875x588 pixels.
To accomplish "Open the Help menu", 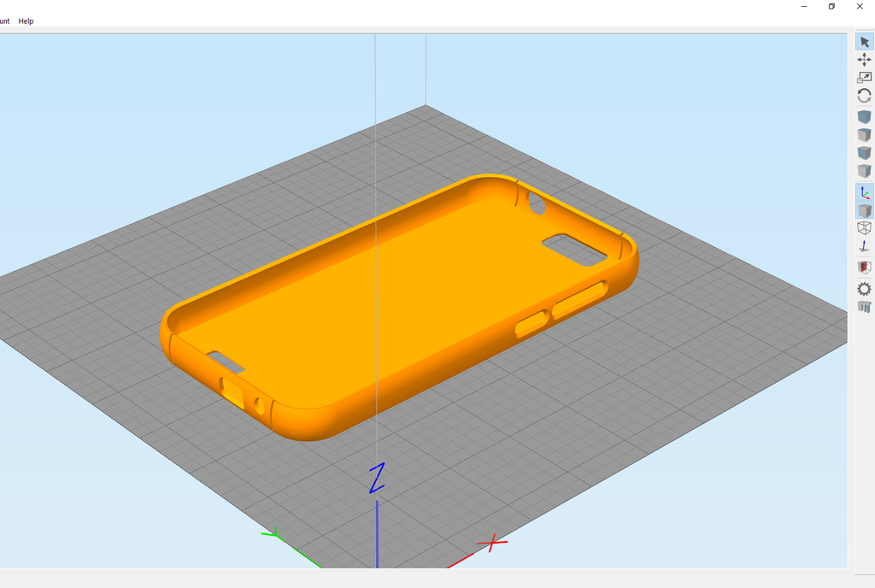I will click(x=26, y=21).
